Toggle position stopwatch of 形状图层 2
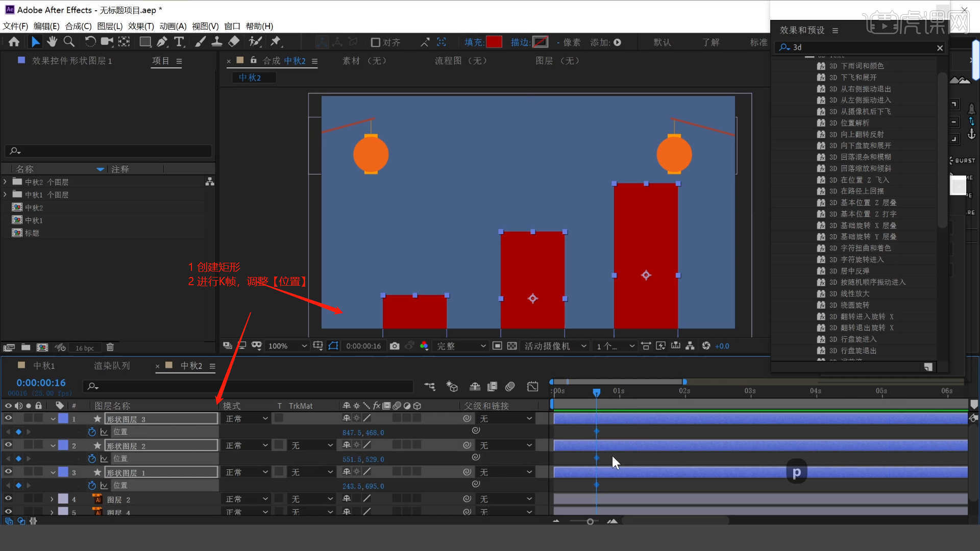The height and width of the screenshot is (551, 980). [x=92, y=459]
